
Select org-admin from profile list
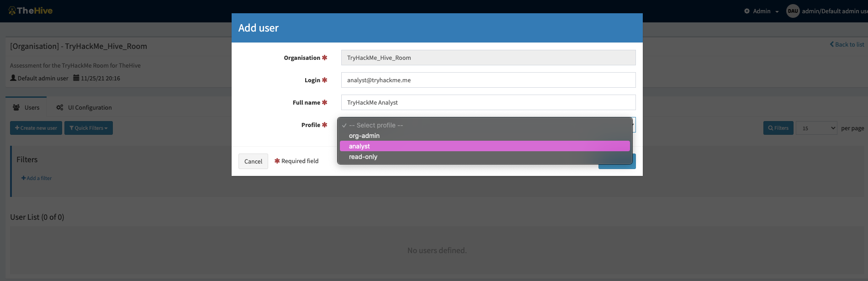pyautogui.click(x=364, y=136)
